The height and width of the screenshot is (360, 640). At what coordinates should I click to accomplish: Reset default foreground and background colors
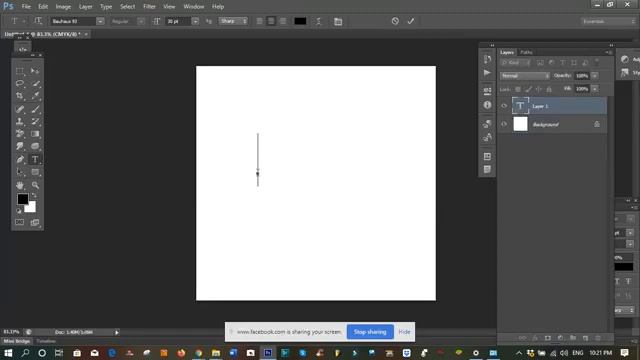click(19, 211)
